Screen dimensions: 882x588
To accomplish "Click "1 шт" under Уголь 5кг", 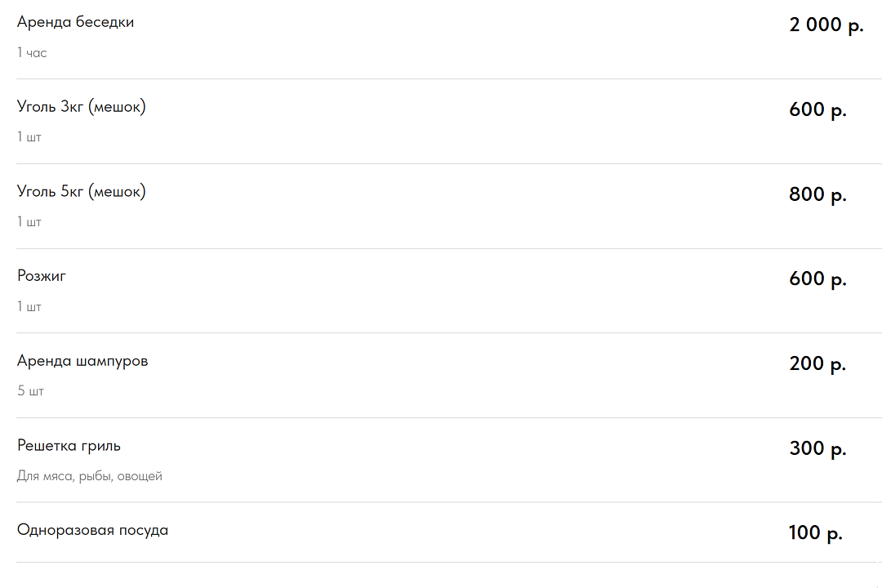I will pos(29,222).
